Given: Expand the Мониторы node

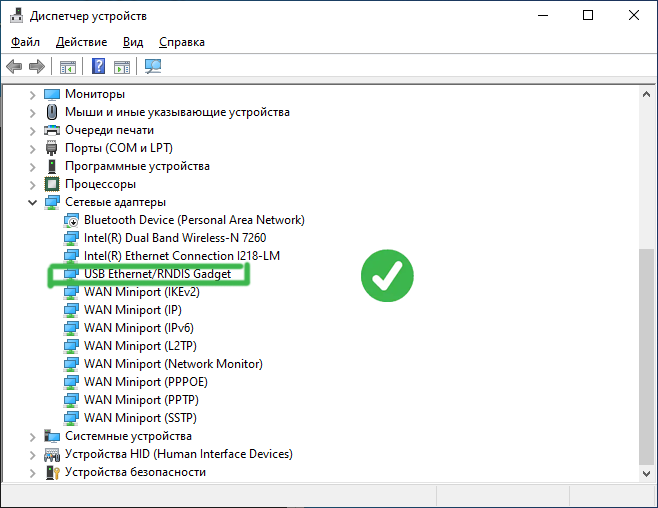Looking at the screenshot, I should click(x=33, y=95).
